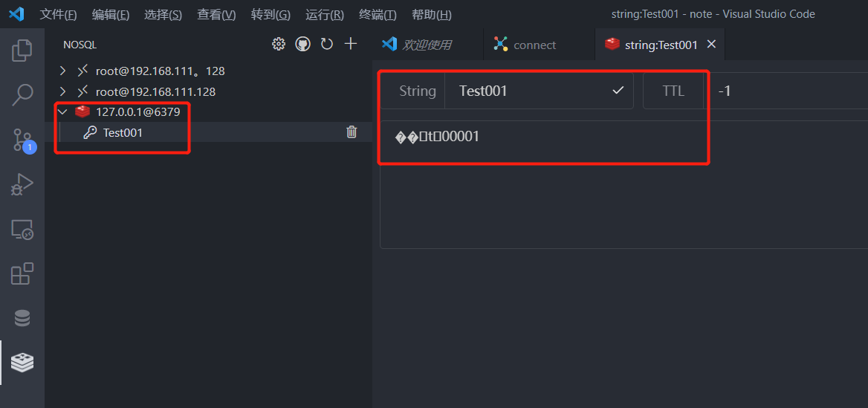The image size is (868, 408).
Task: Open Source Control view with badge 1
Action: pos(23,140)
